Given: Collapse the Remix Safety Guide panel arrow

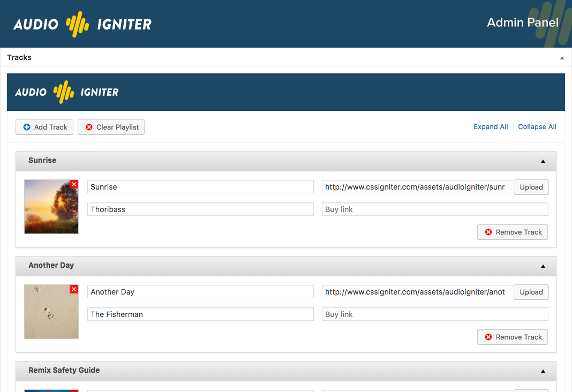Looking at the screenshot, I should (x=543, y=371).
